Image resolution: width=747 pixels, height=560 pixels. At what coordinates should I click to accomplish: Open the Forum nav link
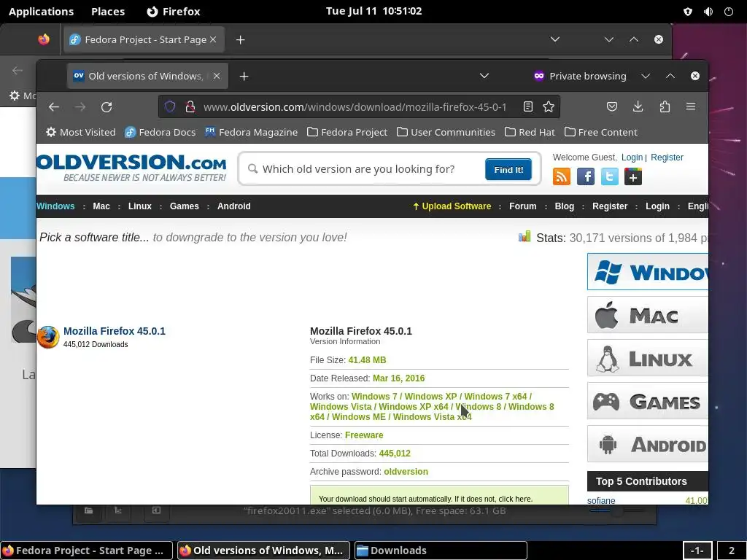tap(522, 206)
